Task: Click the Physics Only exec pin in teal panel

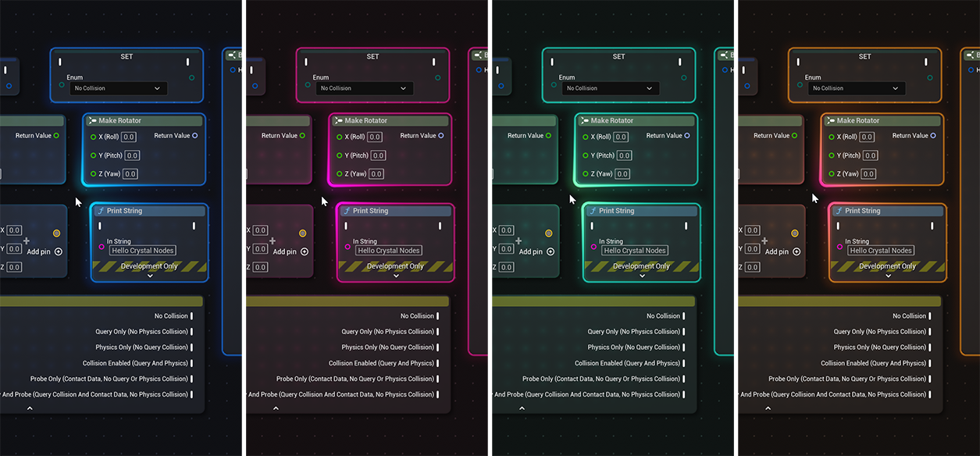Action: [684, 347]
